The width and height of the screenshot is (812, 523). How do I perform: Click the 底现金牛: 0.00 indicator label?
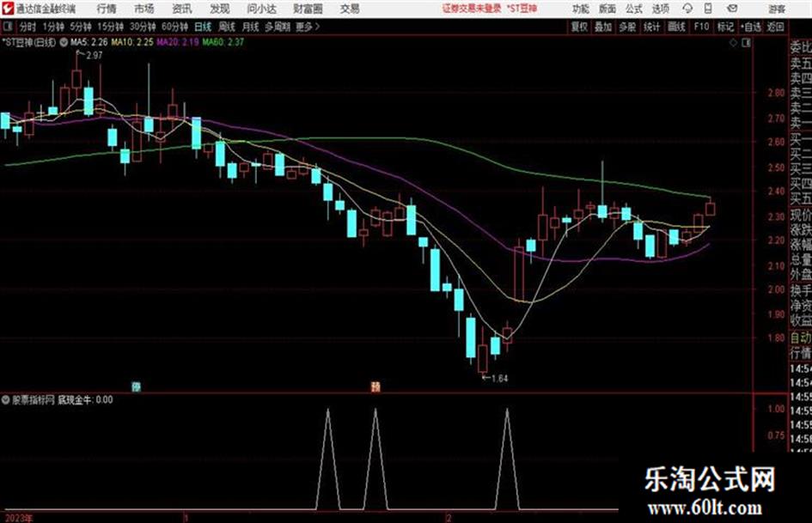click(85, 399)
